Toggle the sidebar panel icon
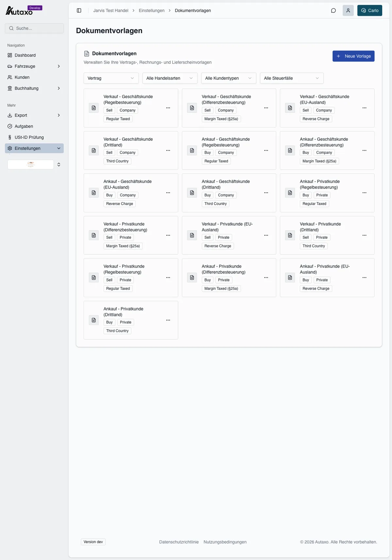Viewport: 392px width, 560px height. tap(79, 10)
